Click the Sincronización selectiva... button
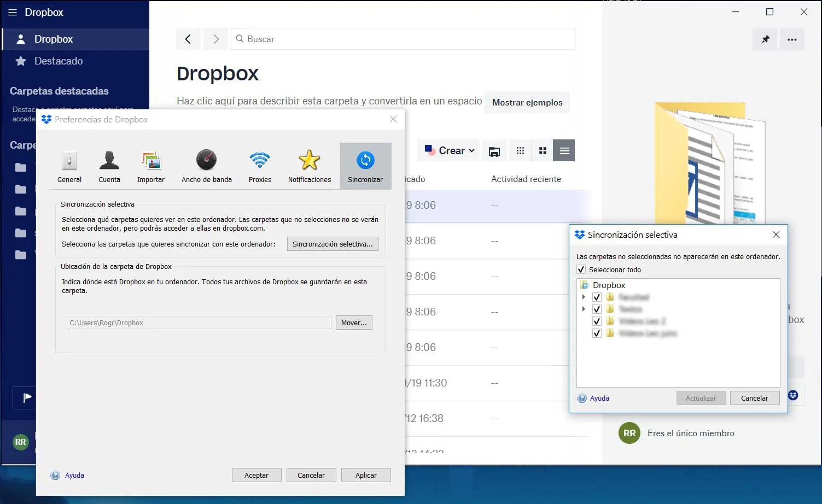 pyautogui.click(x=333, y=244)
